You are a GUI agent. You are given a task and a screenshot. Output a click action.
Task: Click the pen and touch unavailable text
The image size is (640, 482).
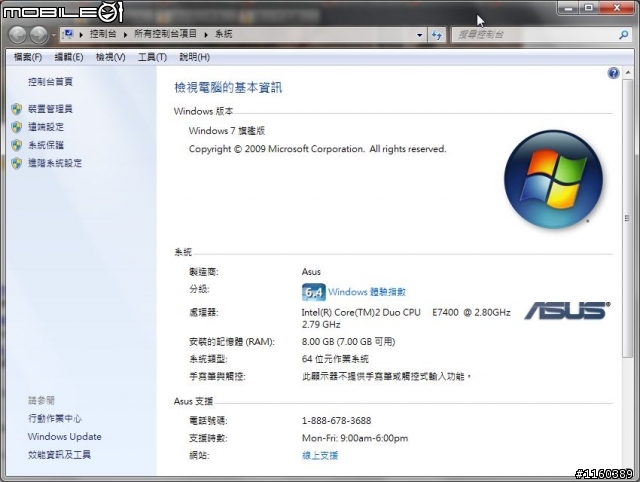coord(387,376)
